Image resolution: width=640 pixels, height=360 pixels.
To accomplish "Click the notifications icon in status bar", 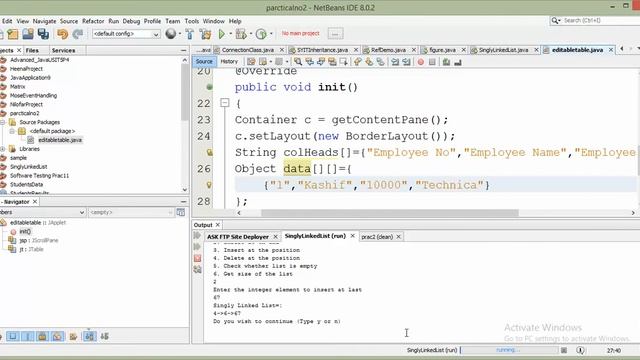I will (580, 350).
